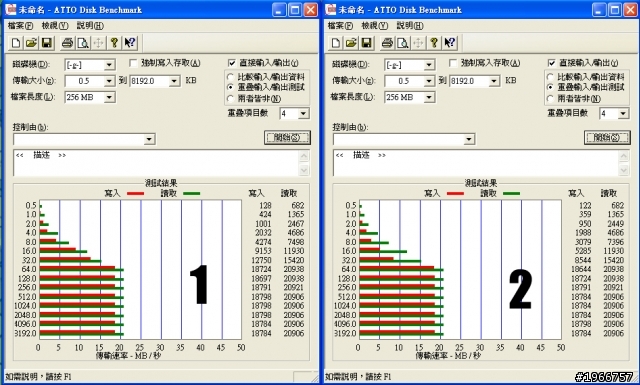Open 檢視 menu in right window
Viewport: 640px width, 385px height.
click(375, 26)
